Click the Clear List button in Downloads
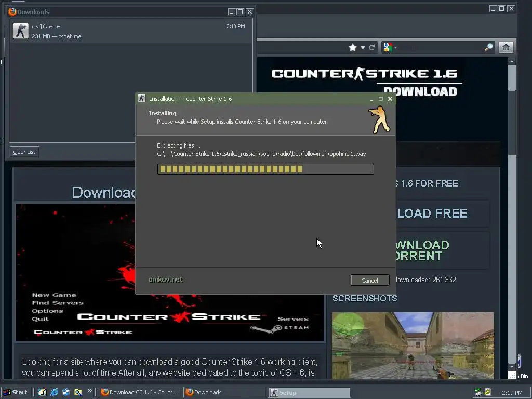This screenshot has height=399, width=532. tap(24, 152)
